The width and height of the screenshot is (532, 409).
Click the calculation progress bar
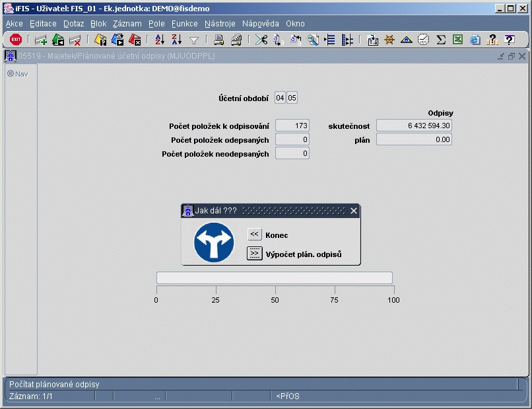(274, 278)
